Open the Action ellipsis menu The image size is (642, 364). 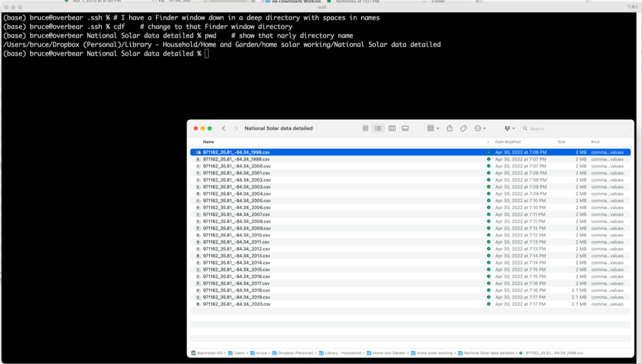click(480, 128)
